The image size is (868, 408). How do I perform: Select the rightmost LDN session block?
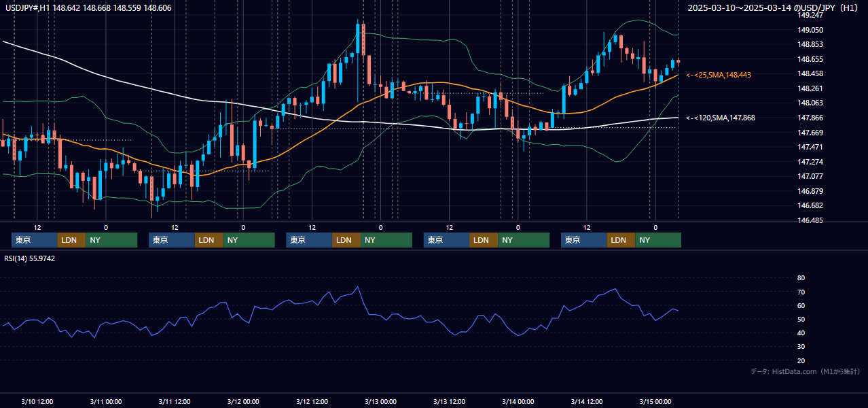click(621, 240)
